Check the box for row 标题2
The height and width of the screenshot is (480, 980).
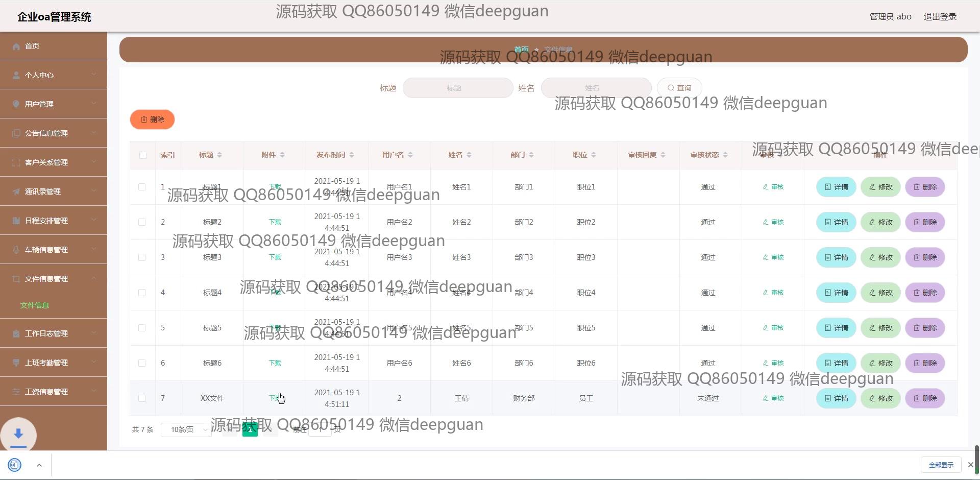click(x=142, y=222)
